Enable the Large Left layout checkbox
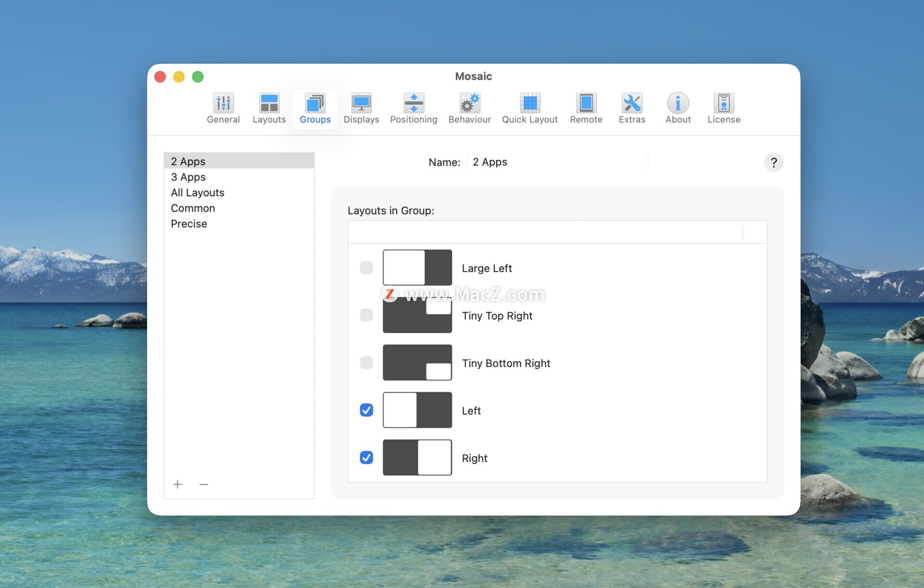This screenshot has height=588, width=924. pyautogui.click(x=366, y=268)
